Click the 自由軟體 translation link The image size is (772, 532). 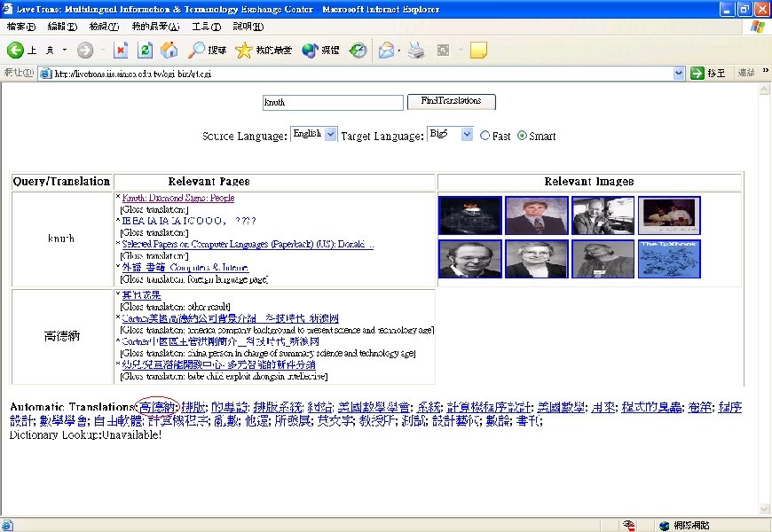[x=118, y=421]
